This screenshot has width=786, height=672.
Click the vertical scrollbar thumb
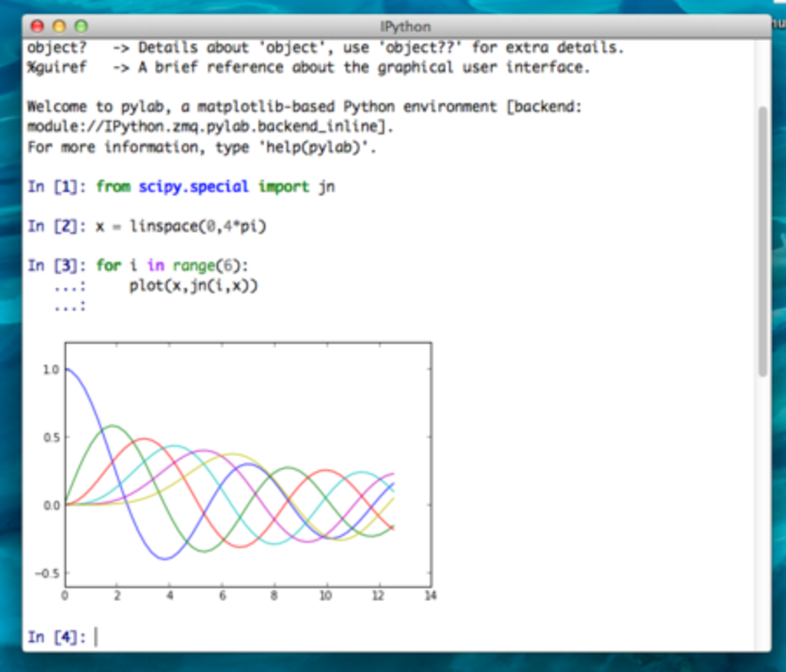click(x=762, y=242)
